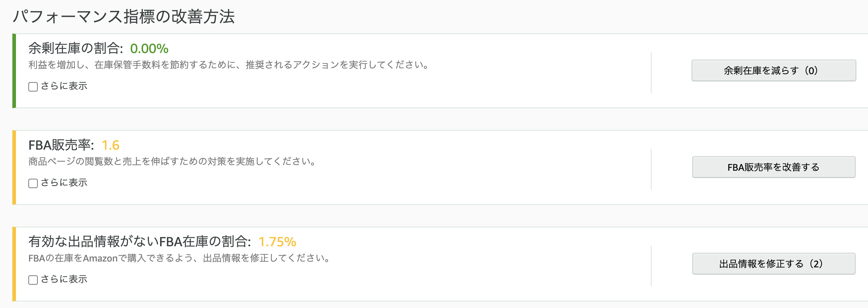Click the パフォーマンス指標の改善方法 page title
Screen dimensions: 868x308
point(124,17)
